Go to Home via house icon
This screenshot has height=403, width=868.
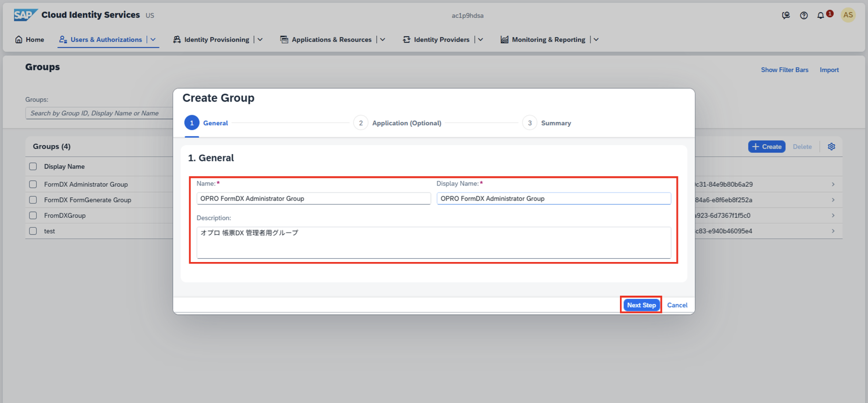(19, 39)
